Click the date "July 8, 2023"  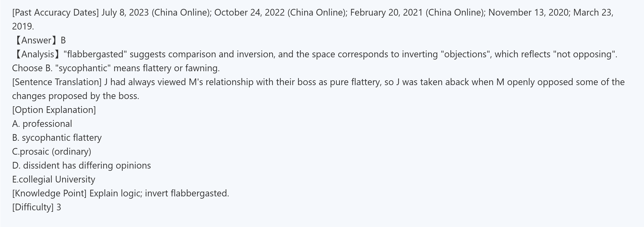point(125,12)
